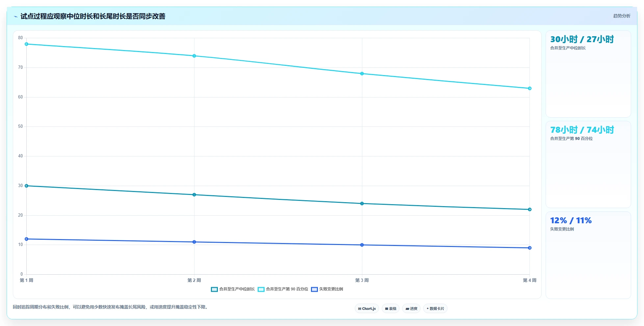Click the 30 y-axis label
644x326 pixels.
[x=20, y=186]
